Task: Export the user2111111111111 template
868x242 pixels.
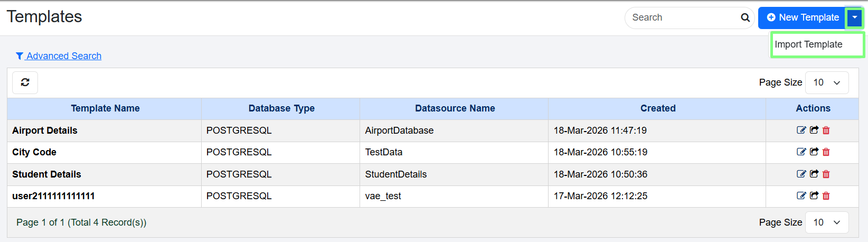Action: click(x=814, y=196)
